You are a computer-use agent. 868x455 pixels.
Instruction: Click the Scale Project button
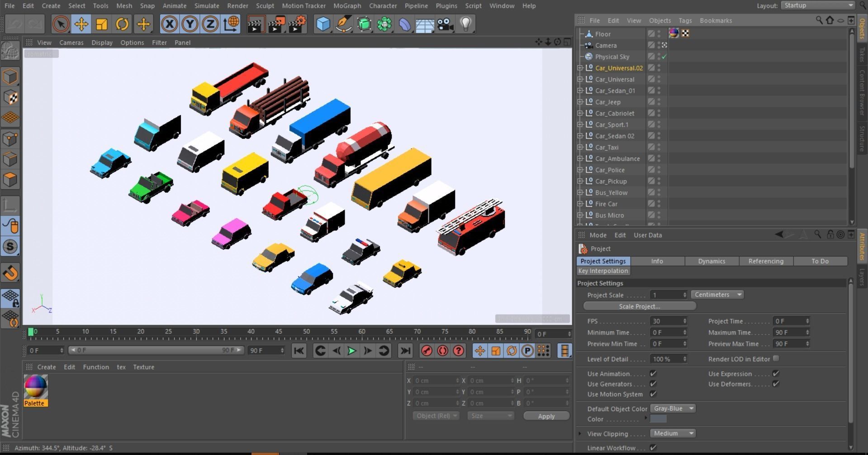coord(640,307)
